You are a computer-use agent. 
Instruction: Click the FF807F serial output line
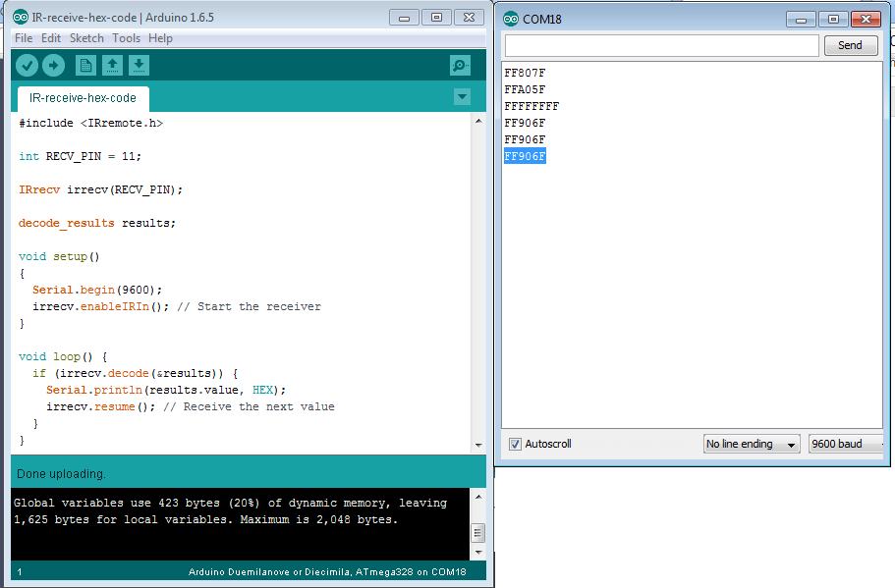[x=526, y=73]
